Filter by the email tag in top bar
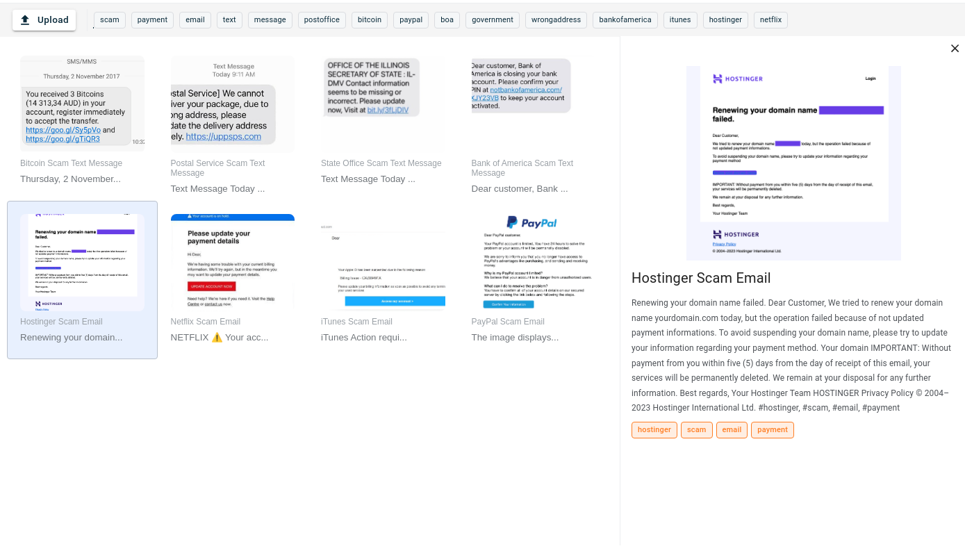The image size is (965, 560). coord(195,20)
